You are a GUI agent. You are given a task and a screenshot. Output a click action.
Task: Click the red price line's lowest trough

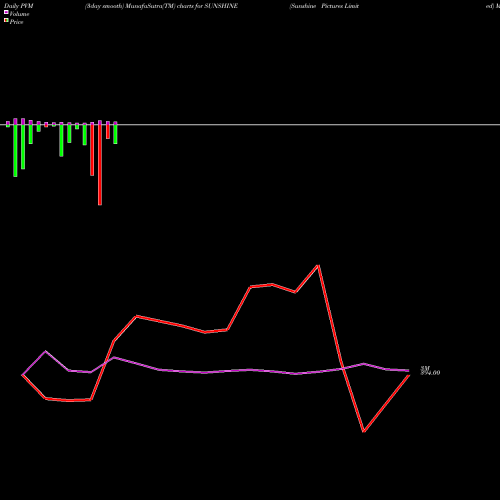point(364,431)
